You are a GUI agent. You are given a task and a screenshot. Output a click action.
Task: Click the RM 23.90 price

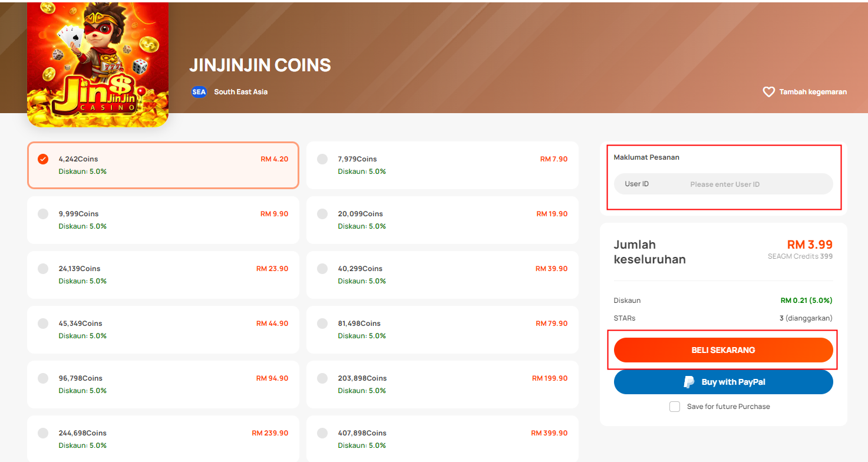pyautogui.click(x=272, y=269)
